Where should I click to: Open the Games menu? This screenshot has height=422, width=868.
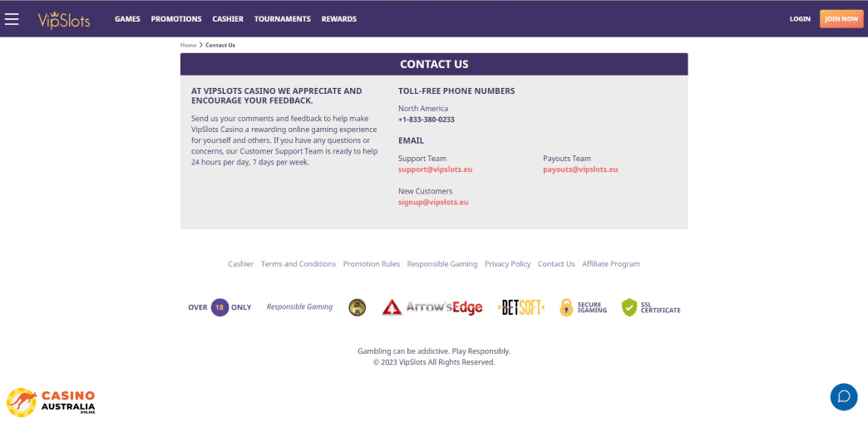coord(127,19)
